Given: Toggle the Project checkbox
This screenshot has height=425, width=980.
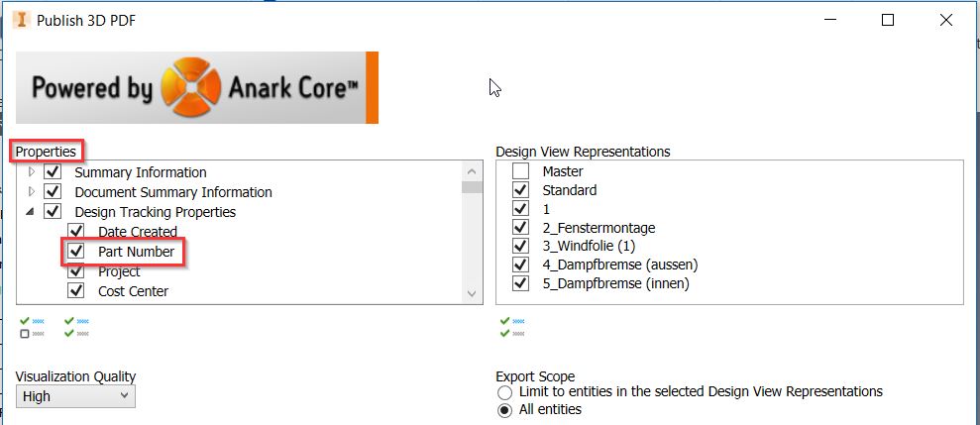Looking at the screenshot, I should [76, 271].
